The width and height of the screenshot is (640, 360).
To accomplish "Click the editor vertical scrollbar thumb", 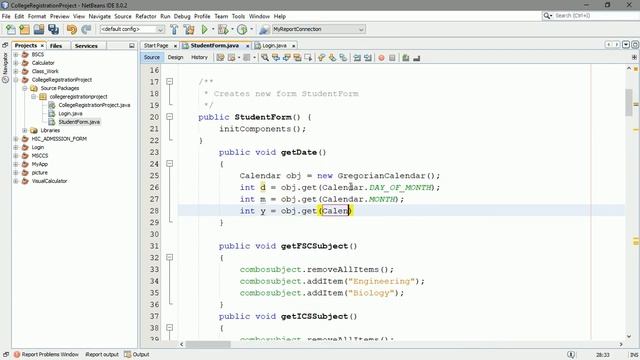I will pos(629,102).
